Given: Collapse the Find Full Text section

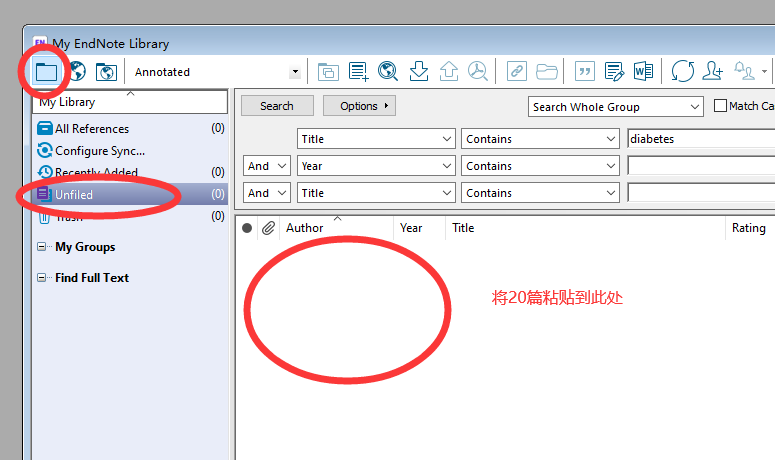Looking at the screenshot, I should pyautogui.click(x=42, y=278).
